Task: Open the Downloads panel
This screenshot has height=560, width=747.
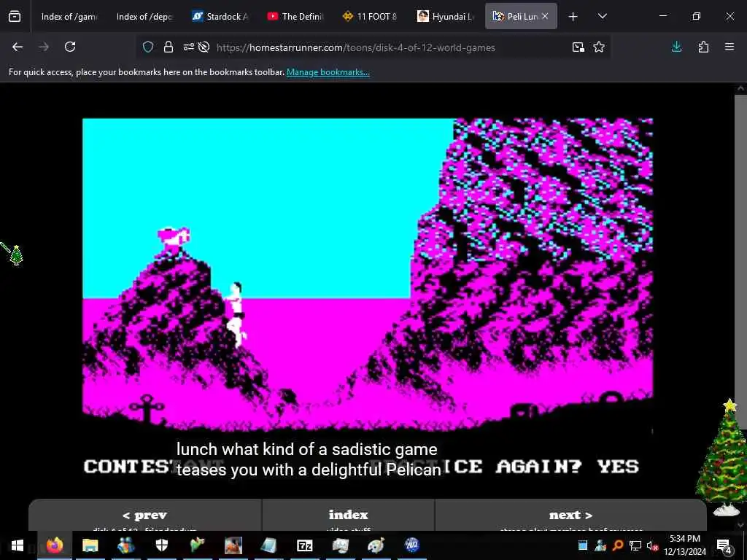Action: [x=676, y=47]
